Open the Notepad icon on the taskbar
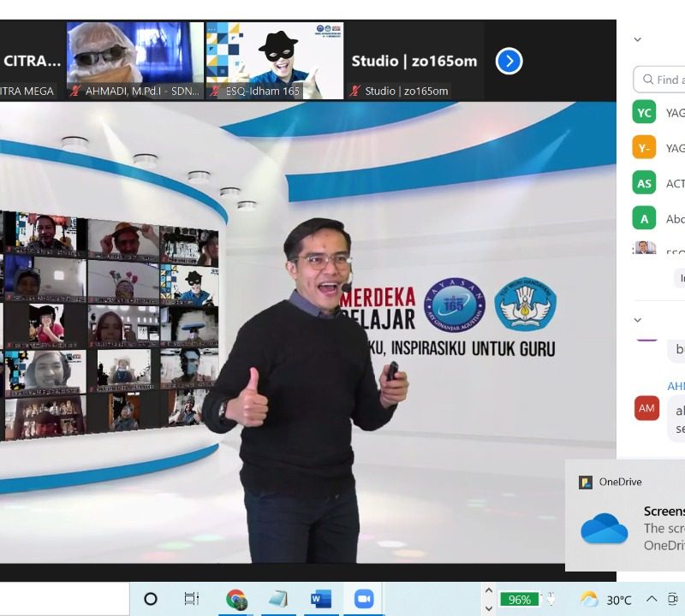685x616 pixels. tap(277, 599)
